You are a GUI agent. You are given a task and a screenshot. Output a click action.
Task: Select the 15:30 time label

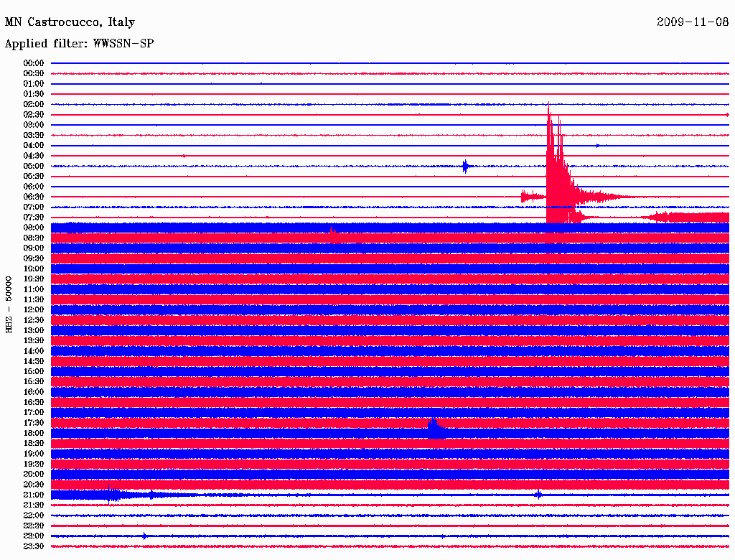tap(34, 382)
